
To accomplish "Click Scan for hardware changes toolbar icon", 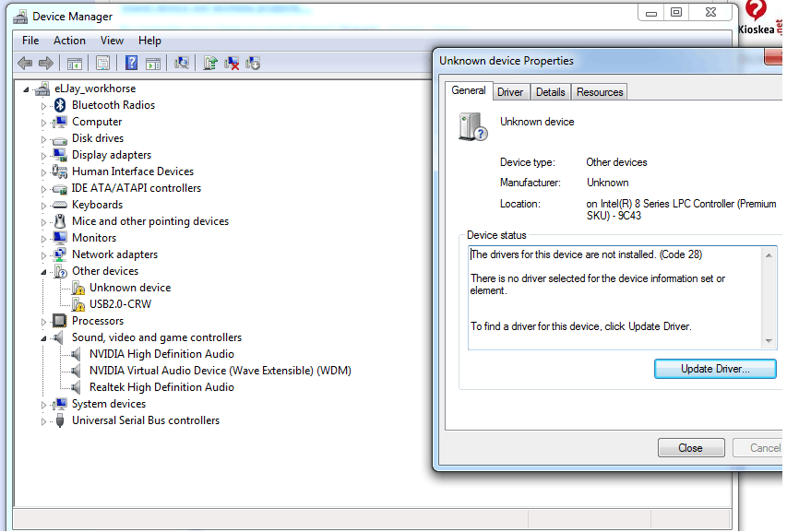I will coord(181,63).
